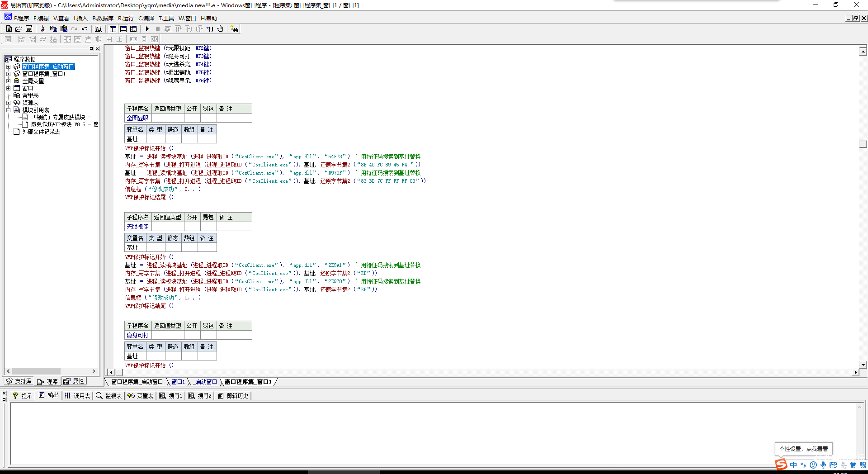Open the B.数据库 menu
Image resolution: width=868 pixels, height=474 pixels.
103,19
